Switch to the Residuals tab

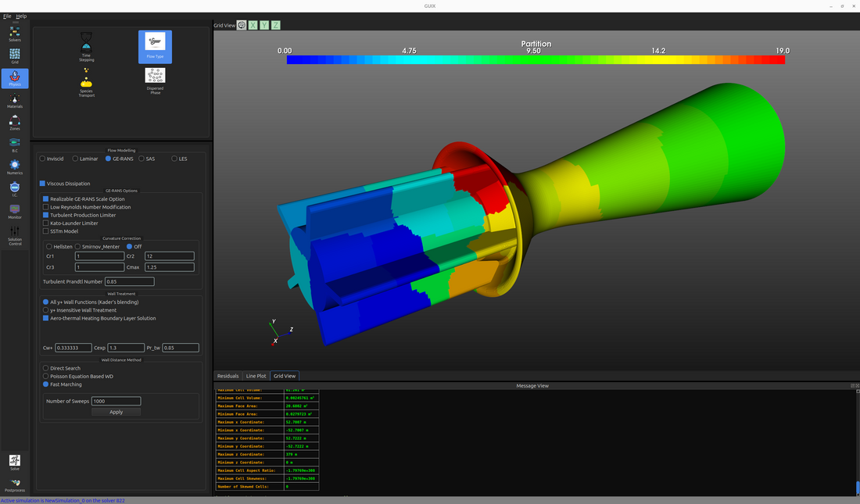tap(228, 376)
